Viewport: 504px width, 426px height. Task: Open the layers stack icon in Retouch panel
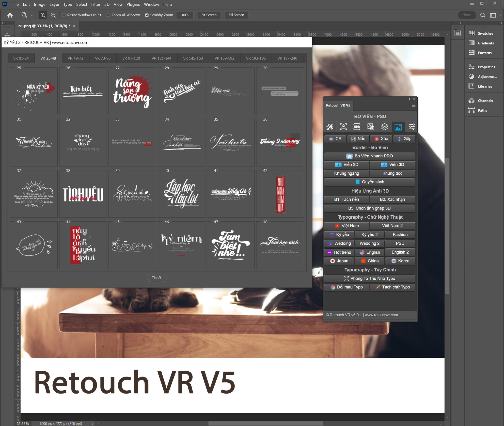384,127
